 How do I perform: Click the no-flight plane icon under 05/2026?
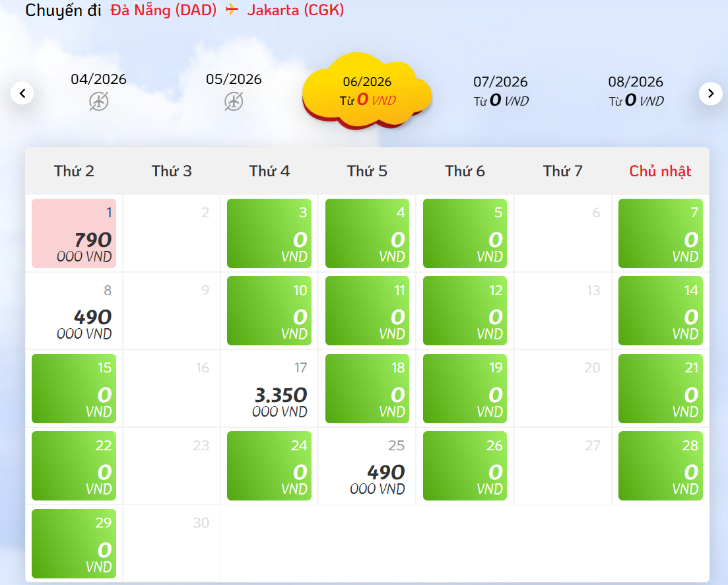234,101
